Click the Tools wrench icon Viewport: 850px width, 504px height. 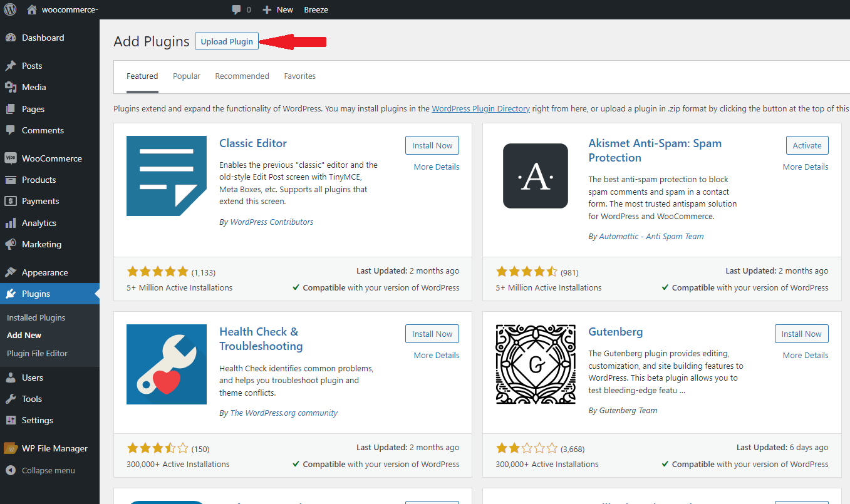(x=11, y=399)
